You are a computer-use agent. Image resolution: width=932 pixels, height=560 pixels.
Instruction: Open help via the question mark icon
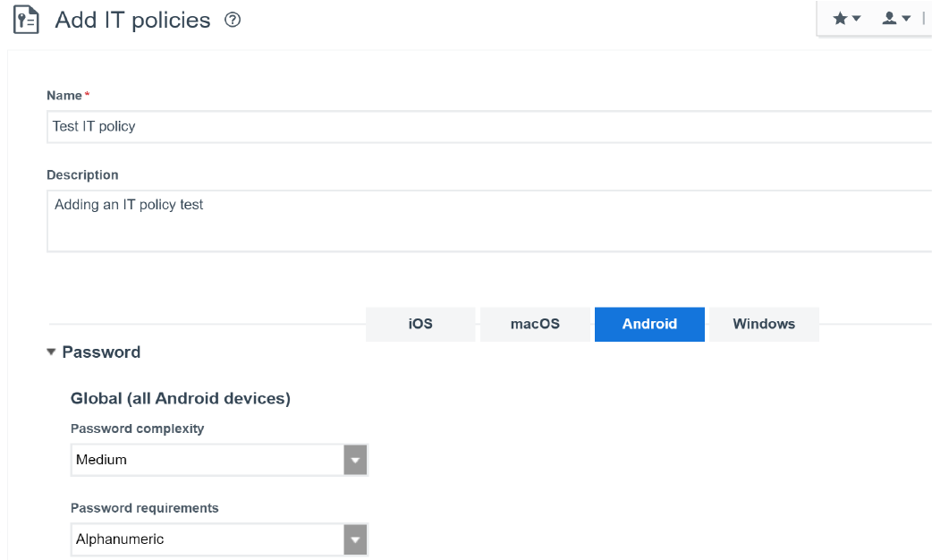tap(233, 20)
